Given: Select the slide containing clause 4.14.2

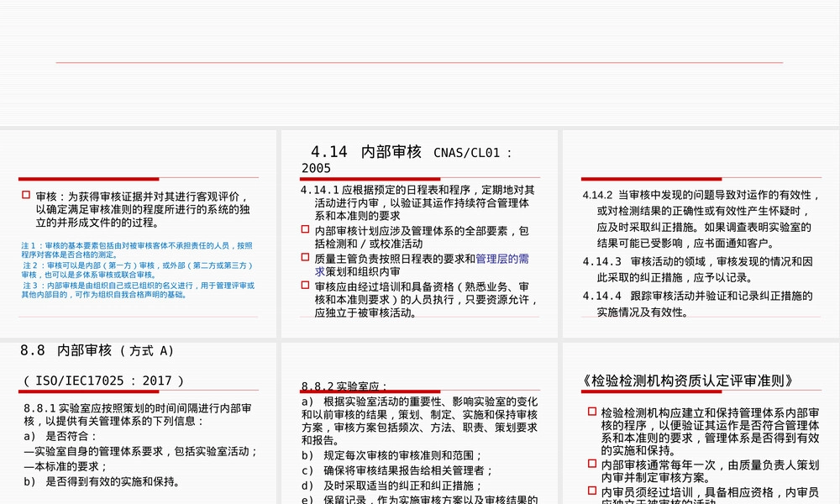Looking at the screenshot, I should (701, 234).
